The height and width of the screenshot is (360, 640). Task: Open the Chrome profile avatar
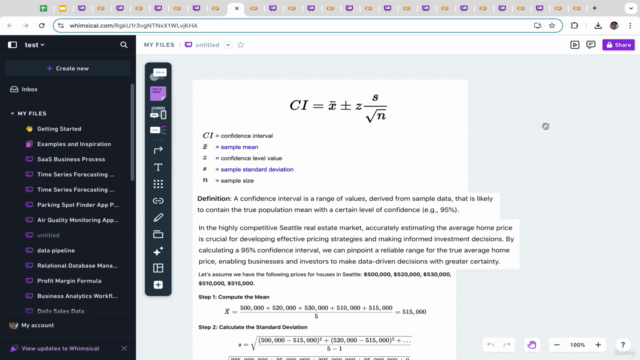(x=614, y=25)
